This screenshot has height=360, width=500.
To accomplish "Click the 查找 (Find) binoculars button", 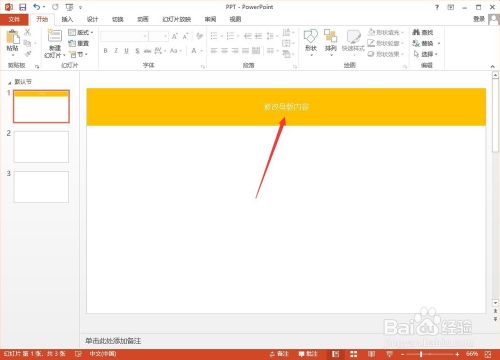I will pyautogui.click(x=423, y=32).
